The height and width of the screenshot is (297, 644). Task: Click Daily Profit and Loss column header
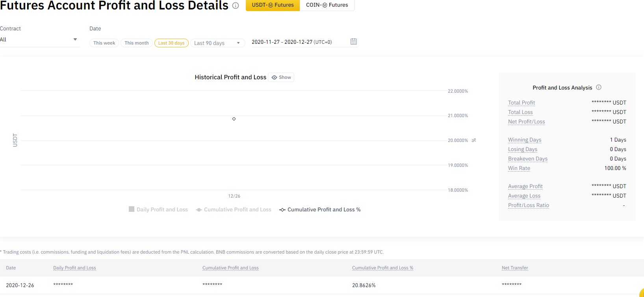click(x=74, y=268)
